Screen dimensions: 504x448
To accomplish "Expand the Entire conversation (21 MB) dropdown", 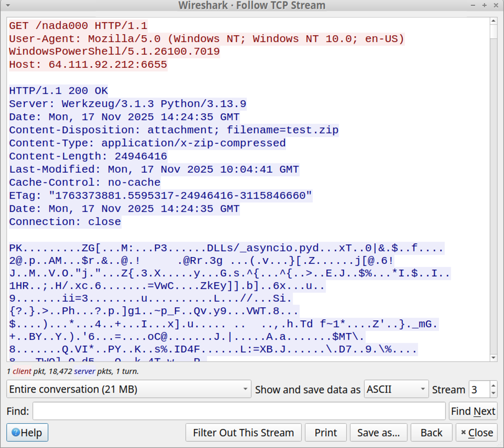I will pyautogui.click(x=129, y=389).
